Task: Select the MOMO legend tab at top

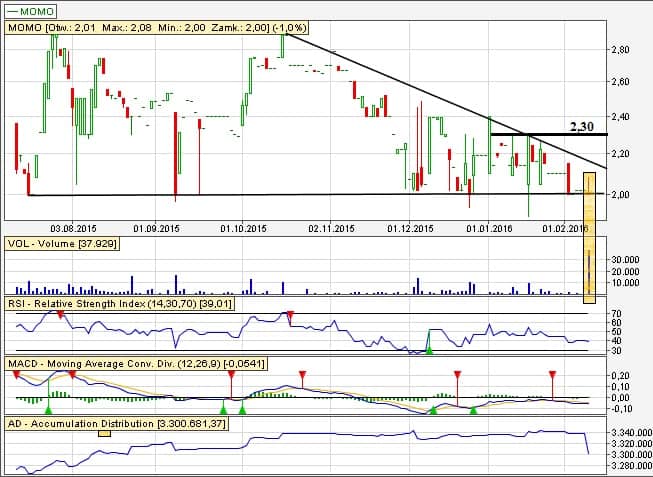Action: click(x=28, y=8)
